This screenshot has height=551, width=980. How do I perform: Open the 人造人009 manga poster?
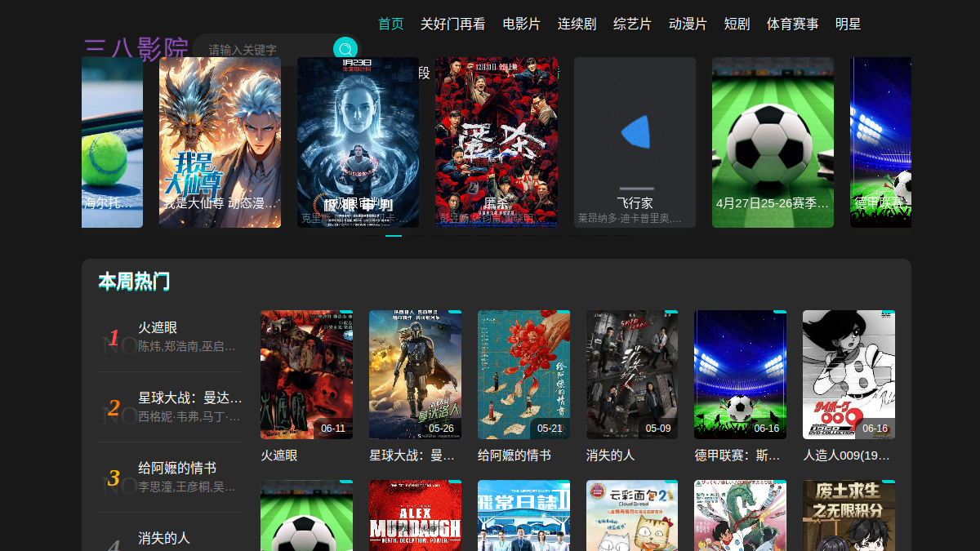[849, 375]
